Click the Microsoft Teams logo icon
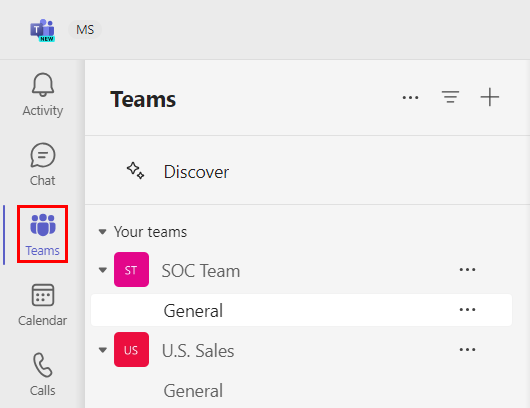 point(43,30)
